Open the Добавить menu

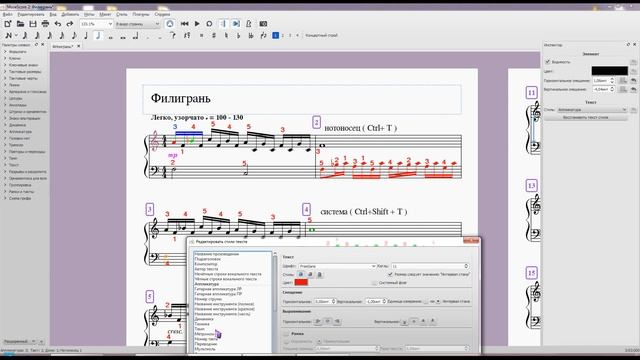[70, 14]
